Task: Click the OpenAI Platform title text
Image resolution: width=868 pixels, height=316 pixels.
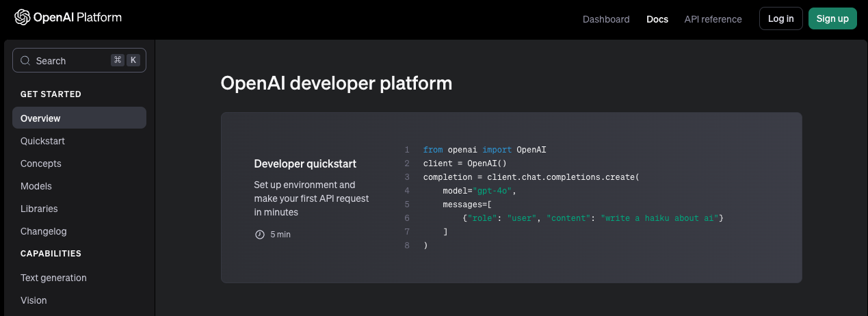Action: click(77, 18)
